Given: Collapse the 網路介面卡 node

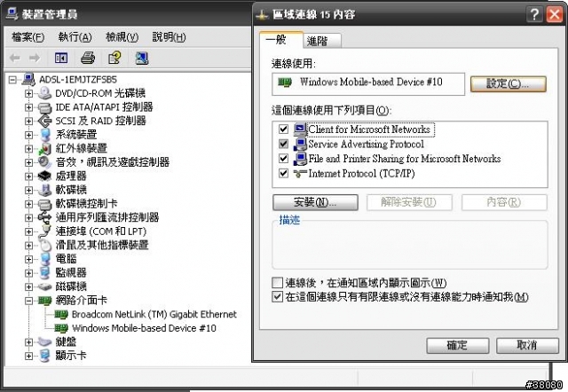Looking at the screenshot, I should tap(28, 301).
